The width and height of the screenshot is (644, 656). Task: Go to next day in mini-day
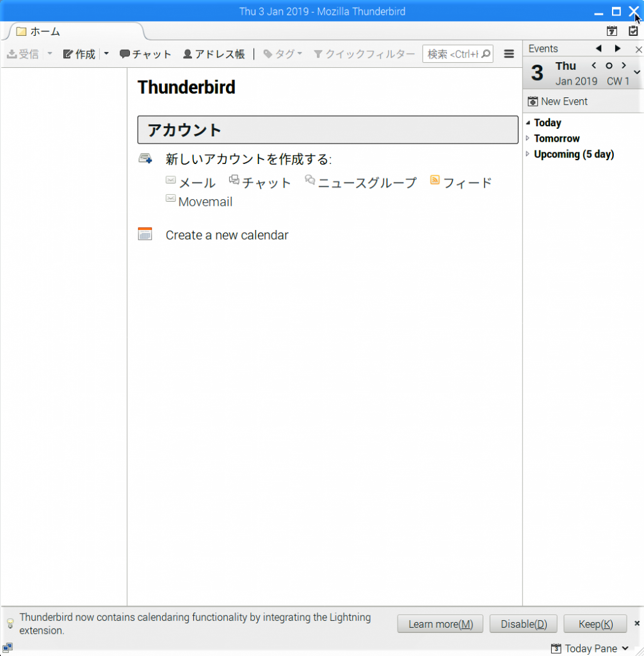click(x=624, y=66)
